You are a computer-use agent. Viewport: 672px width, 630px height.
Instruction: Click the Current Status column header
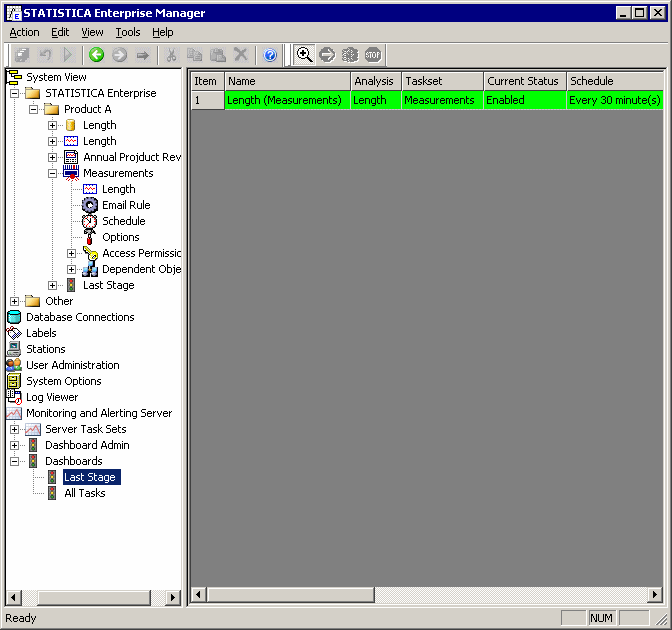pyautogui.click(x=525, y=81)
